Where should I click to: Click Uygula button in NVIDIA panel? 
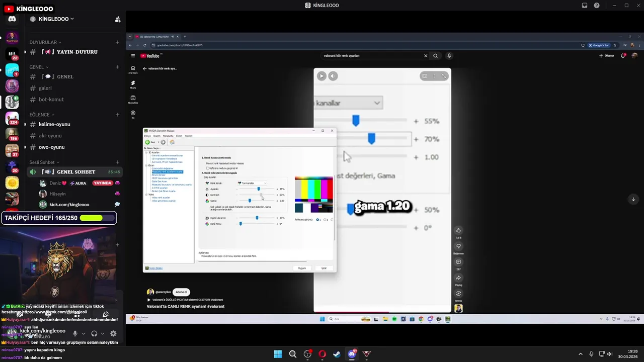(302, 268)
